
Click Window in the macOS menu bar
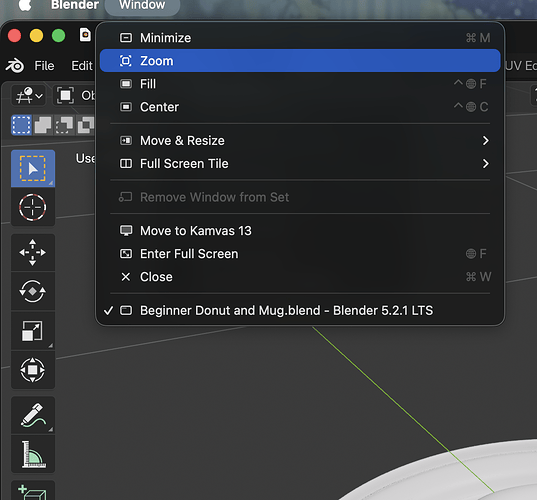pyautogui.click(x=142, y=6)
